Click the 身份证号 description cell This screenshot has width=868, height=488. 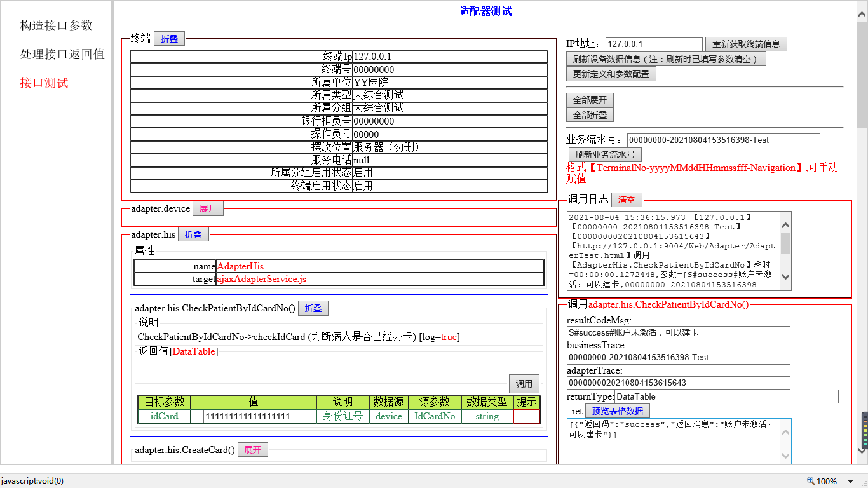342,417
